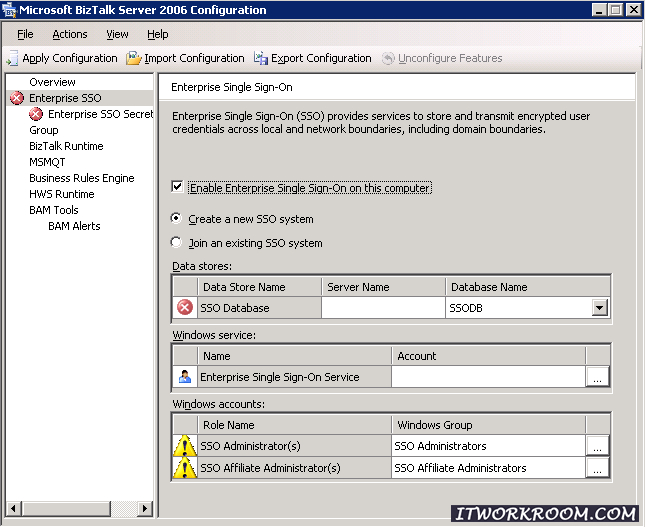Select Overview in the navigation tree
This screenshot has height=527, width=645.
point(52,82)
